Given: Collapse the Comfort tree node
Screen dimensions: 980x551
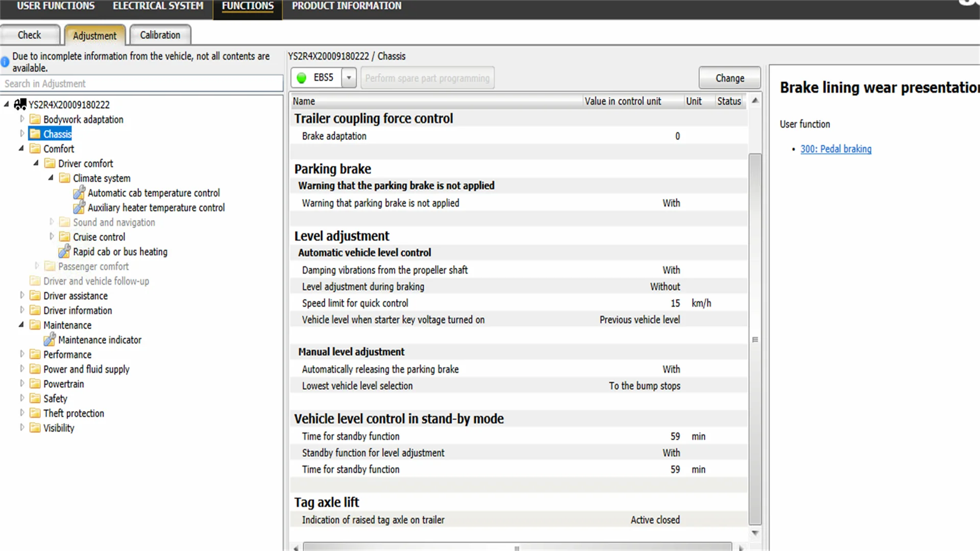Looking at the screenshot, I should point(21,148).
